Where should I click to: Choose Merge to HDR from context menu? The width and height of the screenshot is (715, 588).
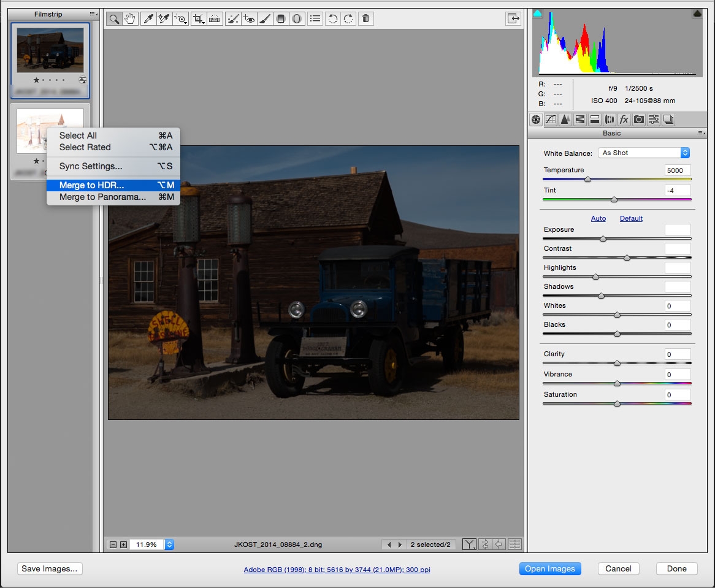click(92, 185)
